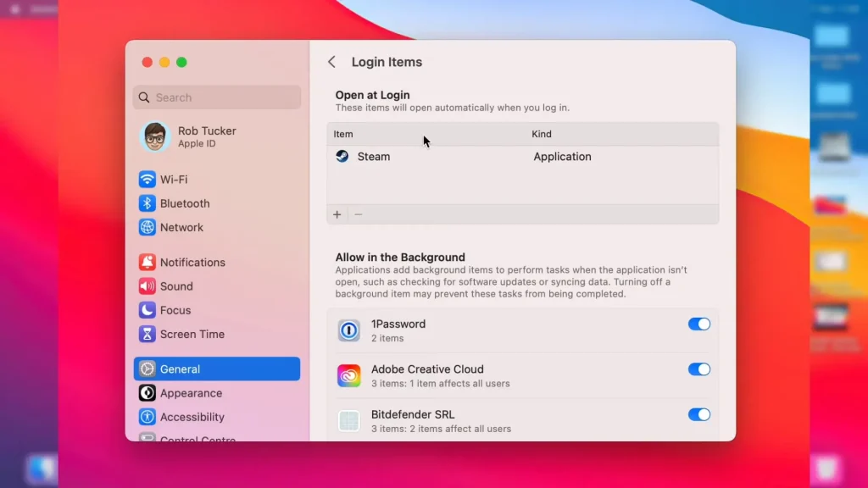868x488 pixels.
Task: Click the 1Password '2 items' text
Action: 387,338
